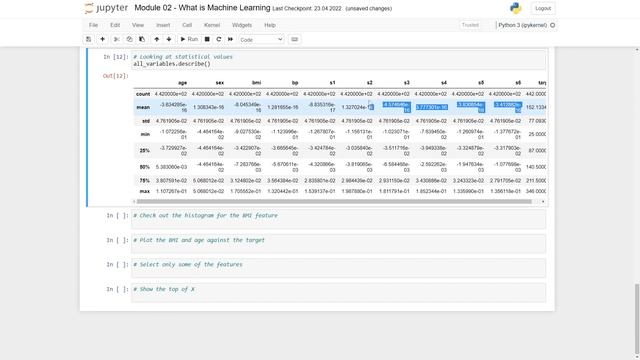Click the Python logo icon

click(516, 8)
